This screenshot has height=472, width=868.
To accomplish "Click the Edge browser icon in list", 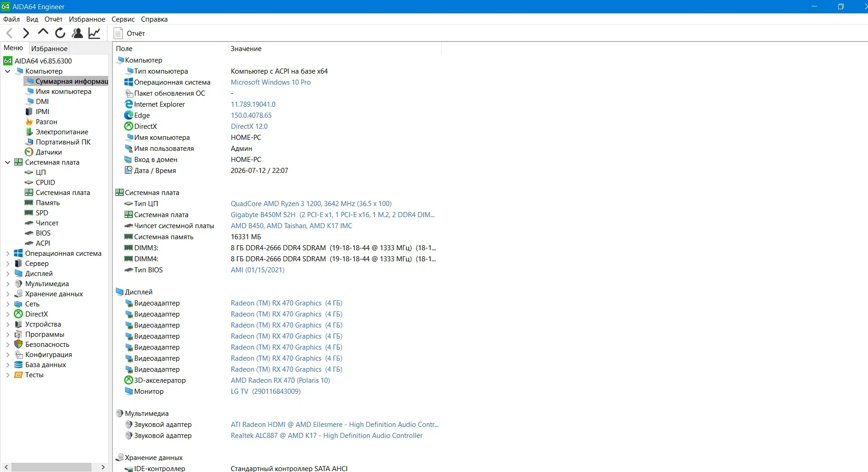I will pos(129,115).
